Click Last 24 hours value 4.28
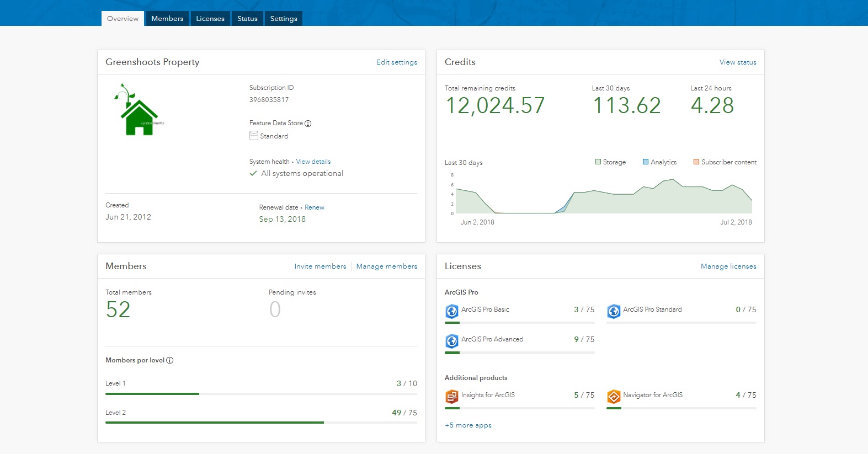Image resolution: width=868 pixels, height=454 pixels. (712, 105)
